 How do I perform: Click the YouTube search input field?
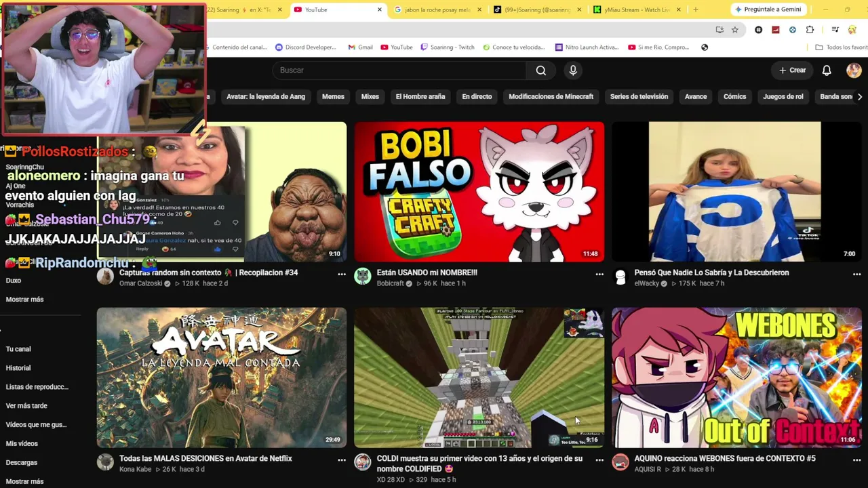399,70
